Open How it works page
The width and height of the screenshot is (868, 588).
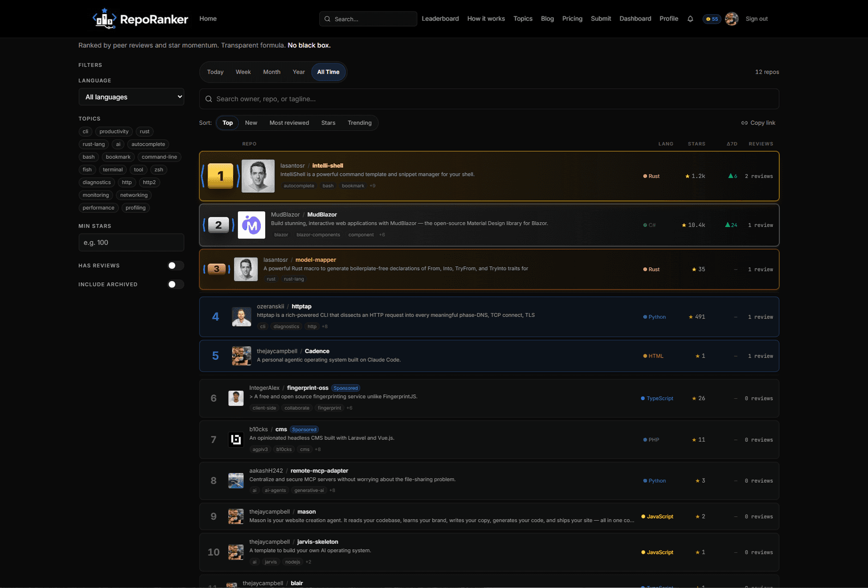tap(486, 19)
